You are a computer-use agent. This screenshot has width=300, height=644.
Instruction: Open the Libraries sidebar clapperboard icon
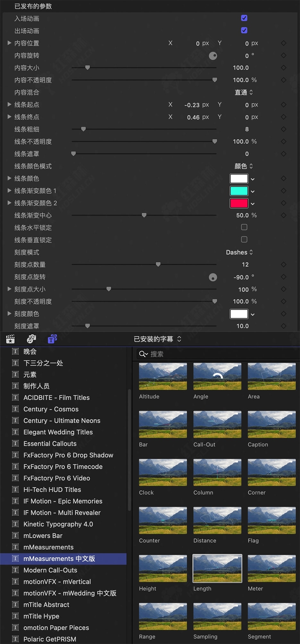click(x=10, y=339)
